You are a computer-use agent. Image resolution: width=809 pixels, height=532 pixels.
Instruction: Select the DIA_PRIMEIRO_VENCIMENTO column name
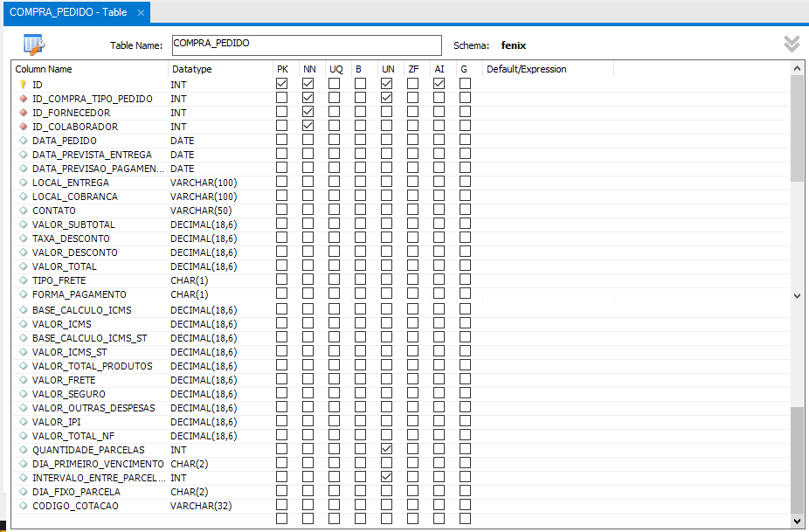tap(98, 463)
